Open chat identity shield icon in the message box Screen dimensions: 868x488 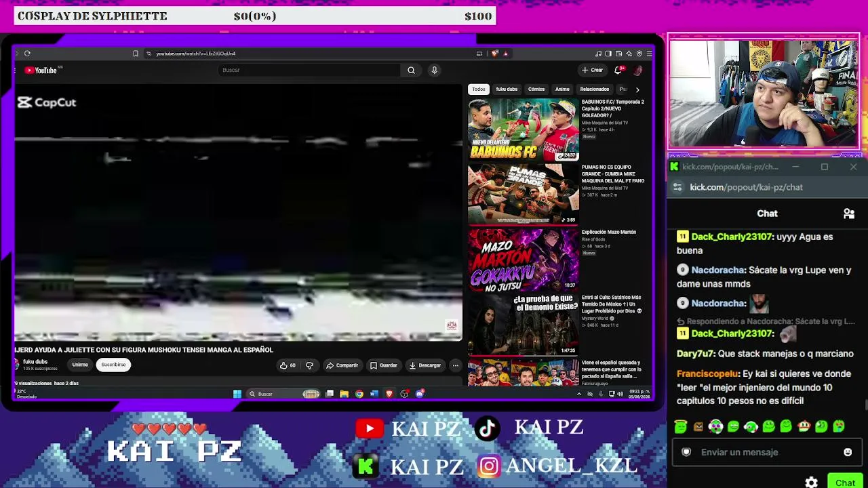pos(686,452)
